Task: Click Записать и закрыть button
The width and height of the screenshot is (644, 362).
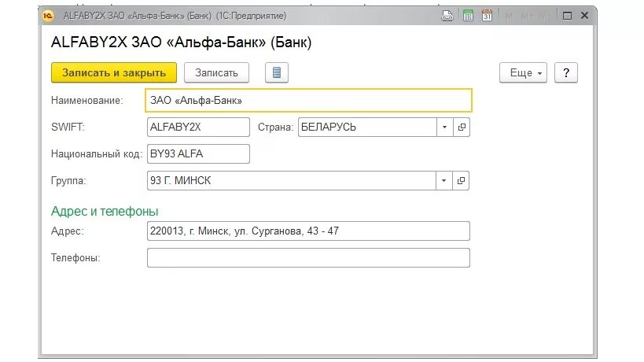Action: pyautogui.click(x=114, y=72)
